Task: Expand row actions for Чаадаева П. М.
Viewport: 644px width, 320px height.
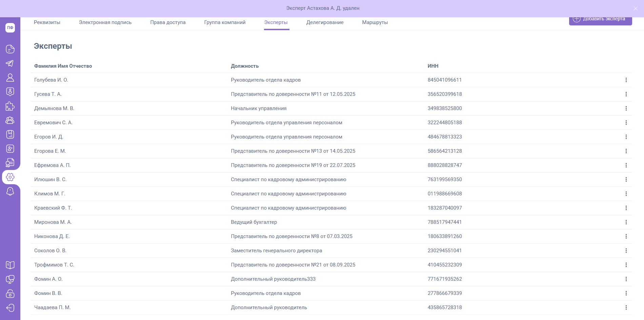Action: tap(626, 307)
